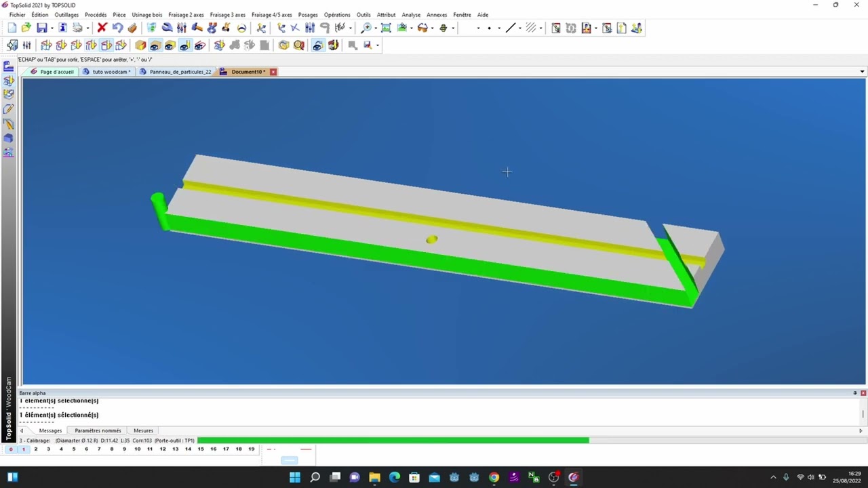Click the magnifier inspection icon in second toolbar
868x488 pixels.
[299, 45]
